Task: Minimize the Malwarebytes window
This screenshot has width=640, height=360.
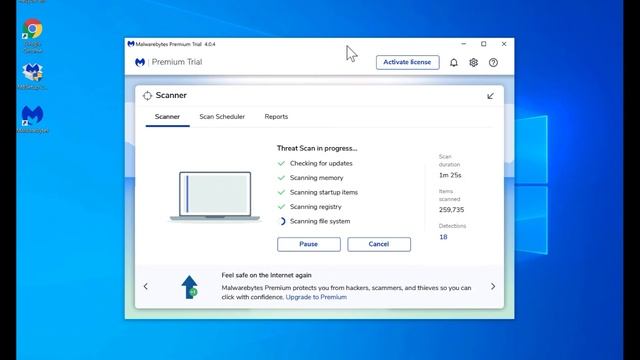Action: 464,44
